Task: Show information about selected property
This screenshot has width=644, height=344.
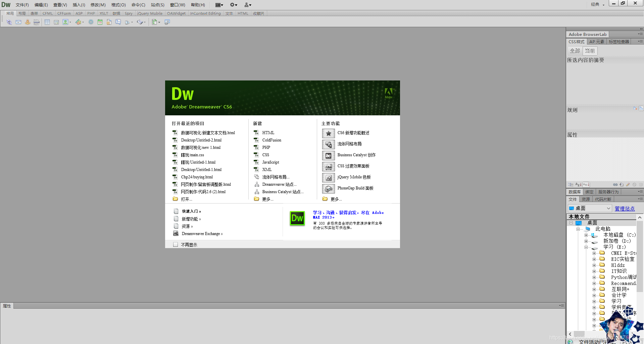Action: [x=635, y=108]
